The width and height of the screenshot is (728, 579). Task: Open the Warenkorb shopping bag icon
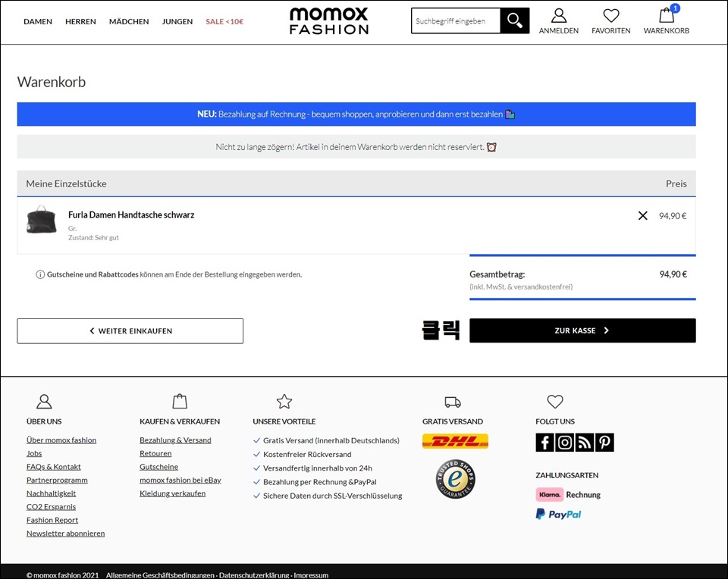pyautogui.click(x=667, y=15)
